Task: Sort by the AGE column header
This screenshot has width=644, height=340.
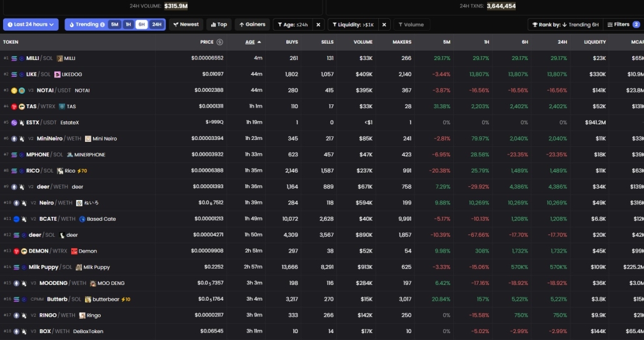Action: click(253, 42)
